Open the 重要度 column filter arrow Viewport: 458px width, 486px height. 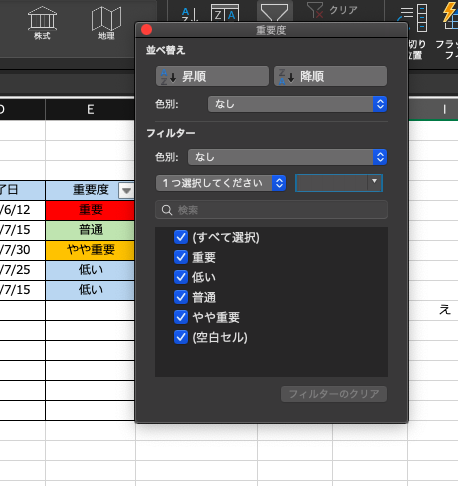(x=126, y=191)
